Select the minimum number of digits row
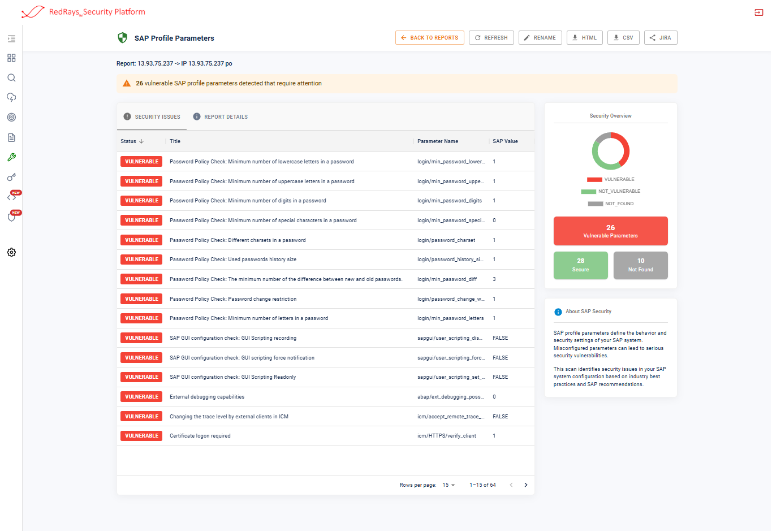 [x=326, y=201]
